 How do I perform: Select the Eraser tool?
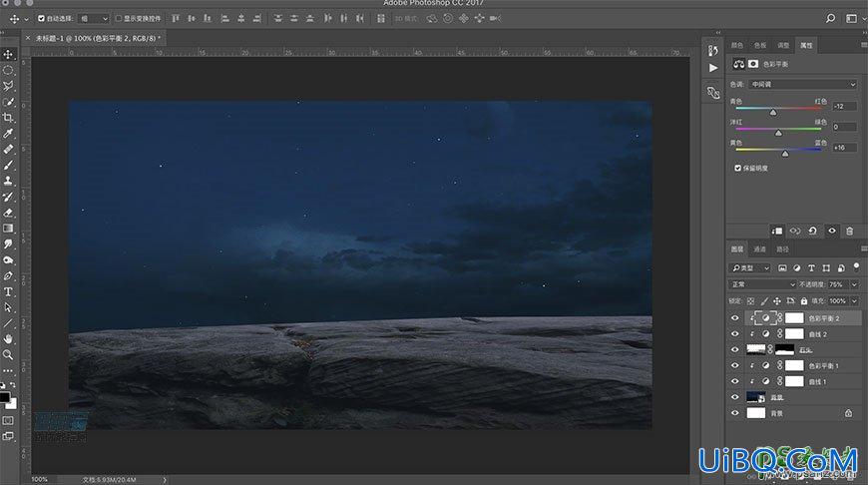8,213
